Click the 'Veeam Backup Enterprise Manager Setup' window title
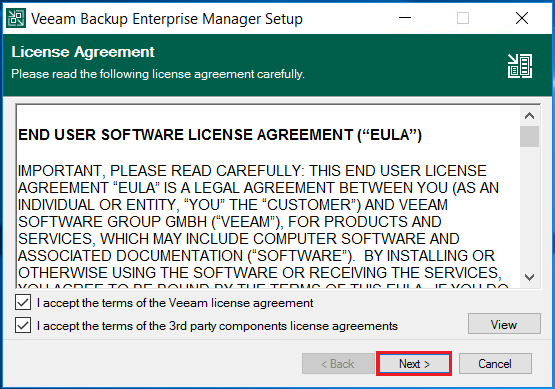 click(x=167, y=19)
